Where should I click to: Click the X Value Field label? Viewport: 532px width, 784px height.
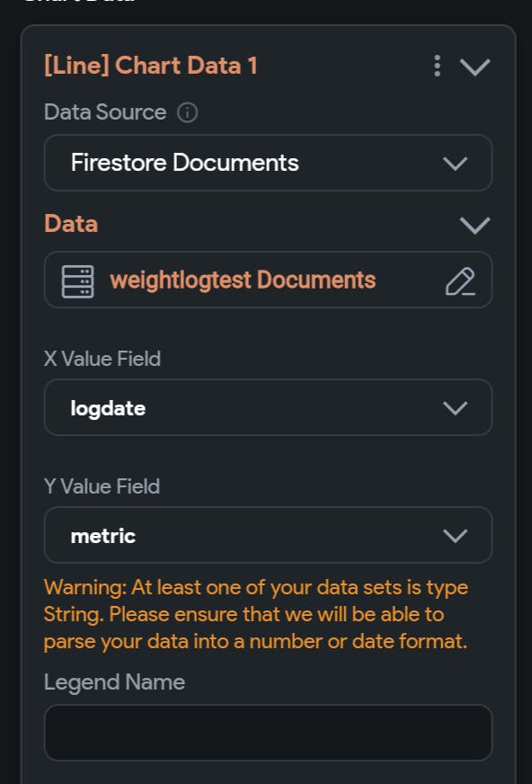pos(102,359)
